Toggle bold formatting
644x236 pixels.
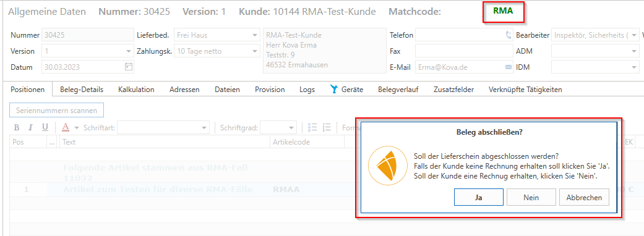pyautogui.click(x=17, y=128)
